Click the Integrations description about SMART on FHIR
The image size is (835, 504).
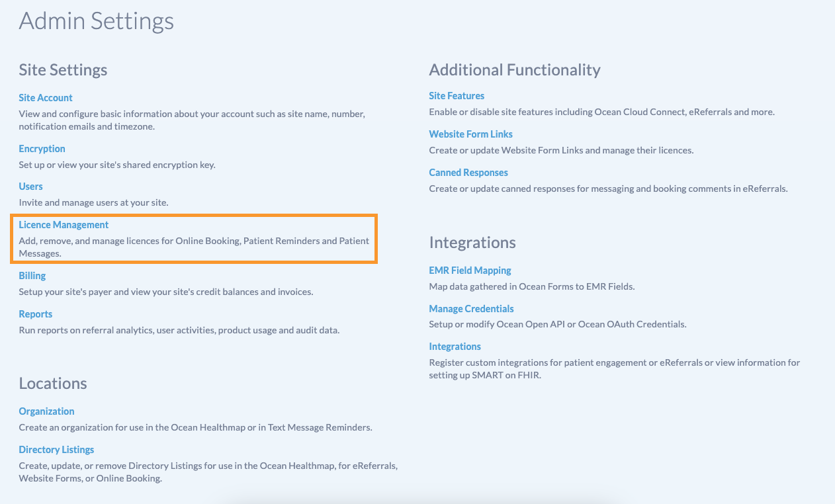[x=615, y=369]
